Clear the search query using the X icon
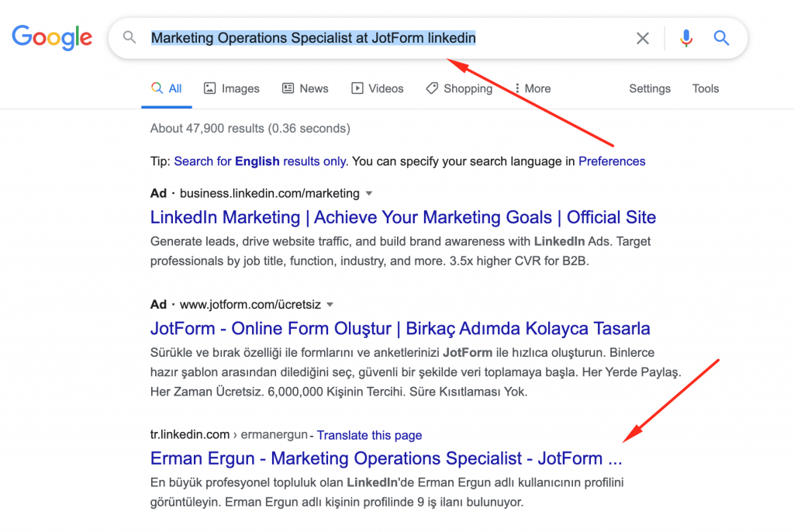The image size is (794, 532). point(643,37)
